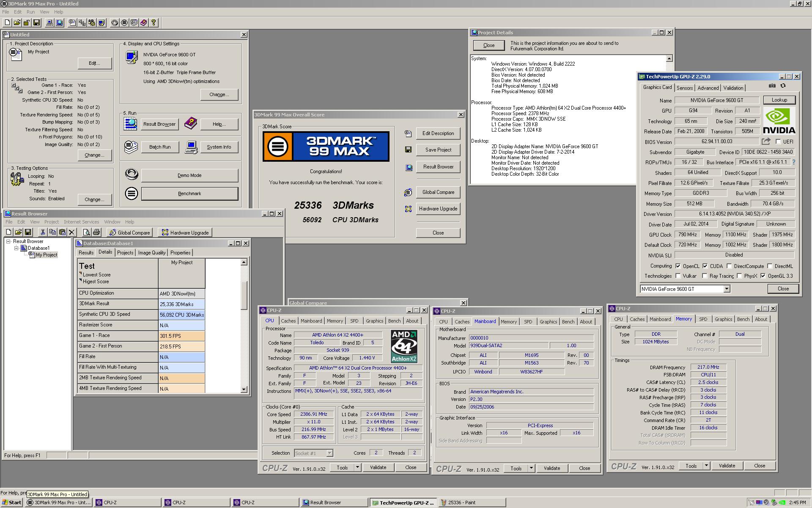Toggle the OpenGL 3.3 checkbox in GPU-Z
The width and height of the screenshot is (812, 508).
tap(763, 276)
